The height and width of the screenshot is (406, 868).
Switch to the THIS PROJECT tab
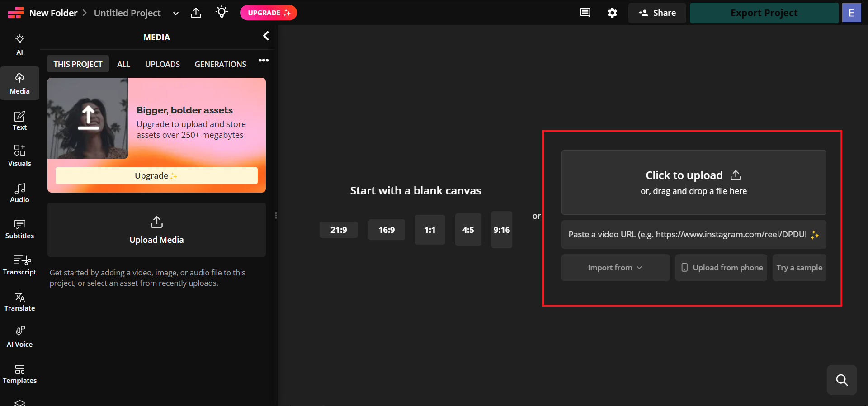point(78,64)
